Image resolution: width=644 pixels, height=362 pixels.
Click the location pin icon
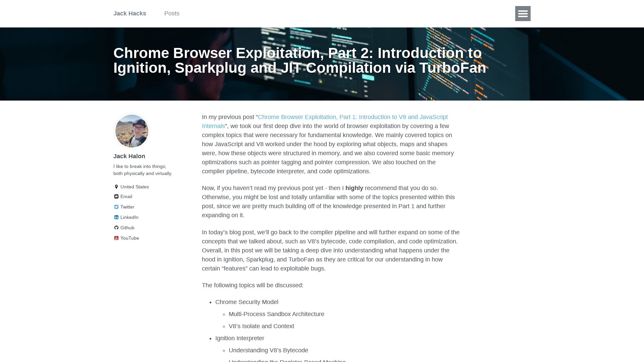tap(116, 186)
